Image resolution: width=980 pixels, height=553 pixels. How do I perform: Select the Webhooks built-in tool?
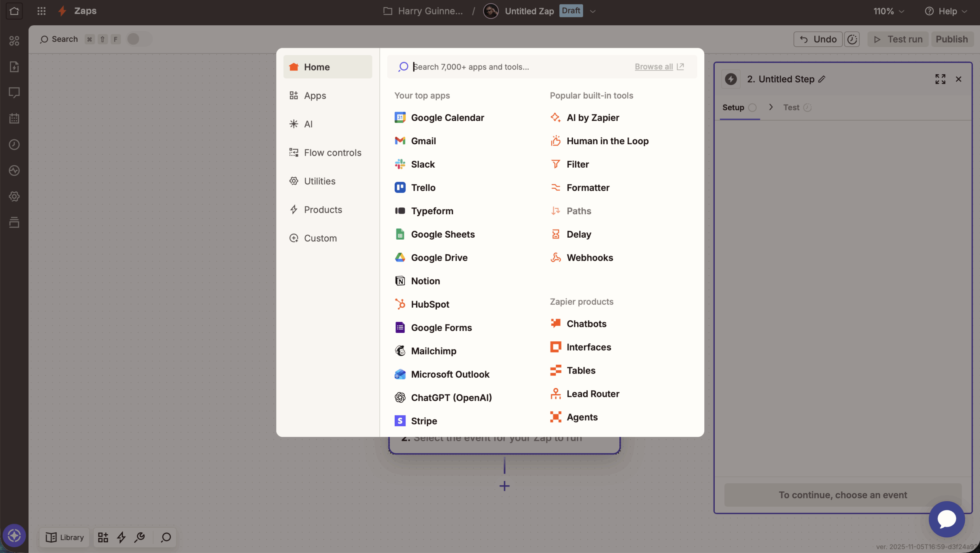[x=589, y=258]
